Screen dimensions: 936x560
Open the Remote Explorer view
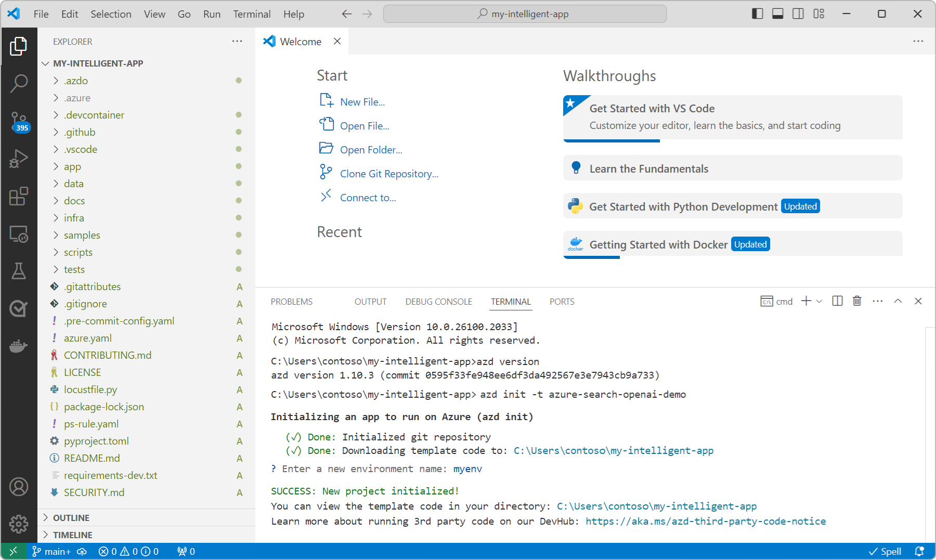[x=19, y=234]
